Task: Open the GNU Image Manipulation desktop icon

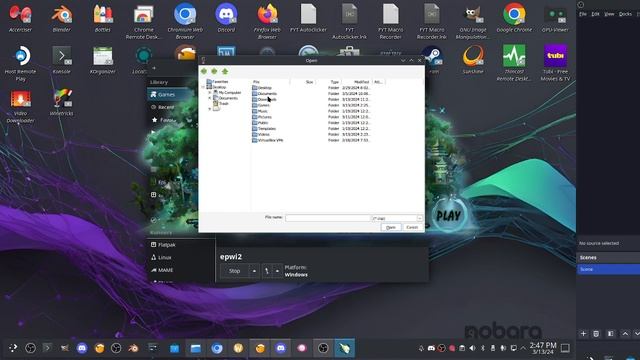Action: pos(473,21)
